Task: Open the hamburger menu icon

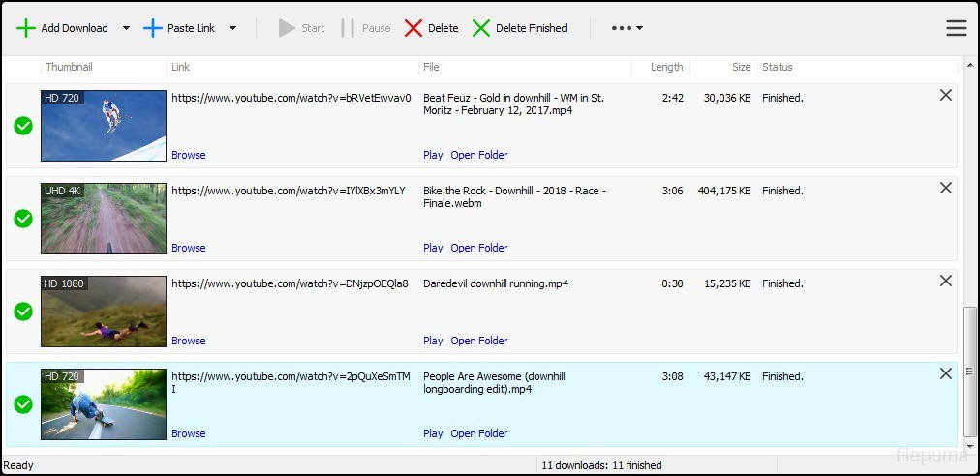Action: tap(956, 28)
